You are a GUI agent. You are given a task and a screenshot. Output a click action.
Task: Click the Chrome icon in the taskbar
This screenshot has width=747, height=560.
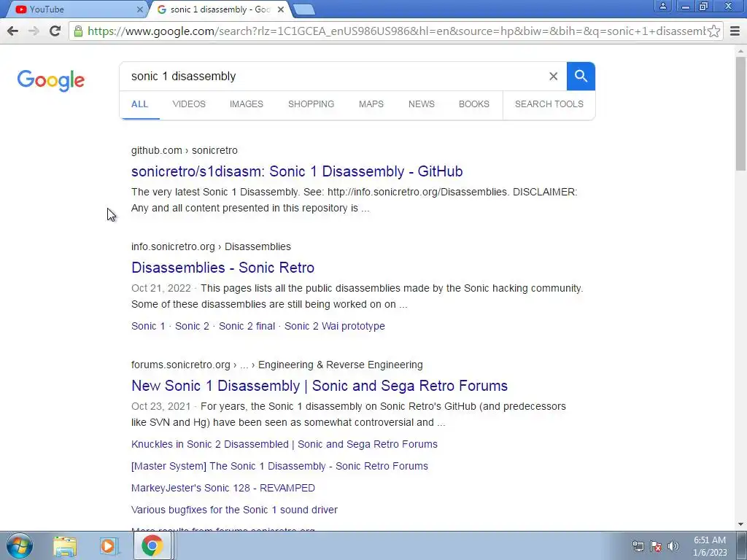152,545
